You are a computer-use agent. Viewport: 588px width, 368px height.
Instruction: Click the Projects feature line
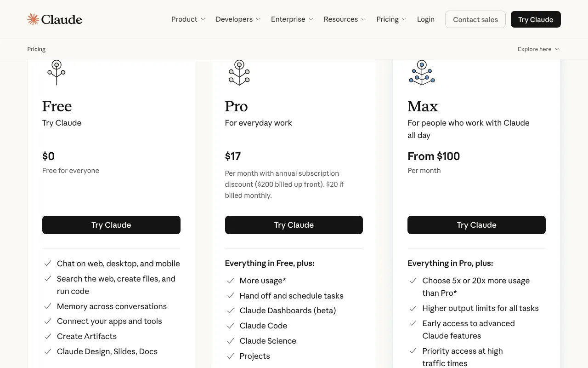255,356
